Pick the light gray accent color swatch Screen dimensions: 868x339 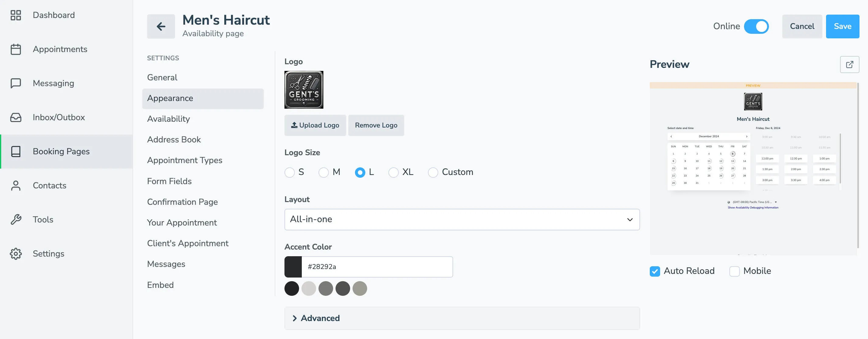(309, 289)
